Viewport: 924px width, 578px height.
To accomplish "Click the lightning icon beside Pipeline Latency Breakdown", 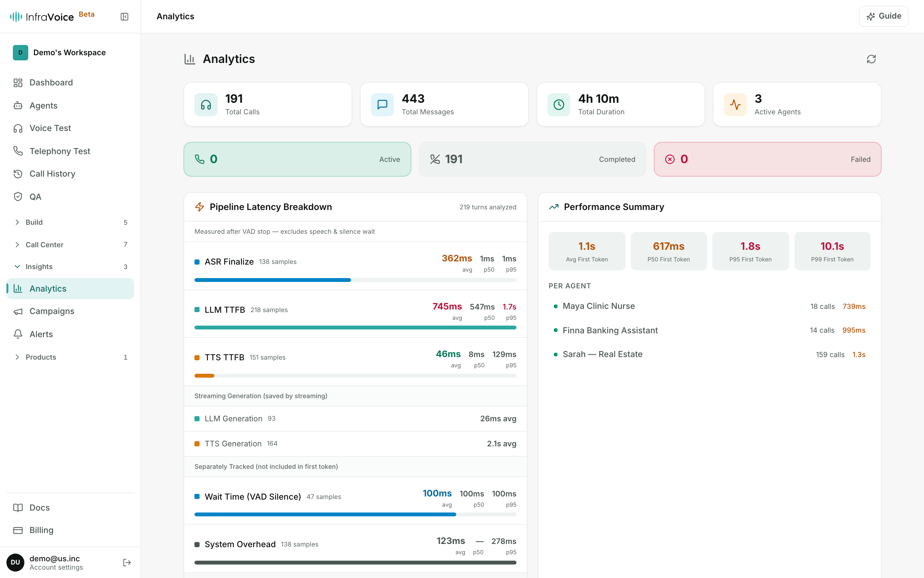I will point(199,207).
